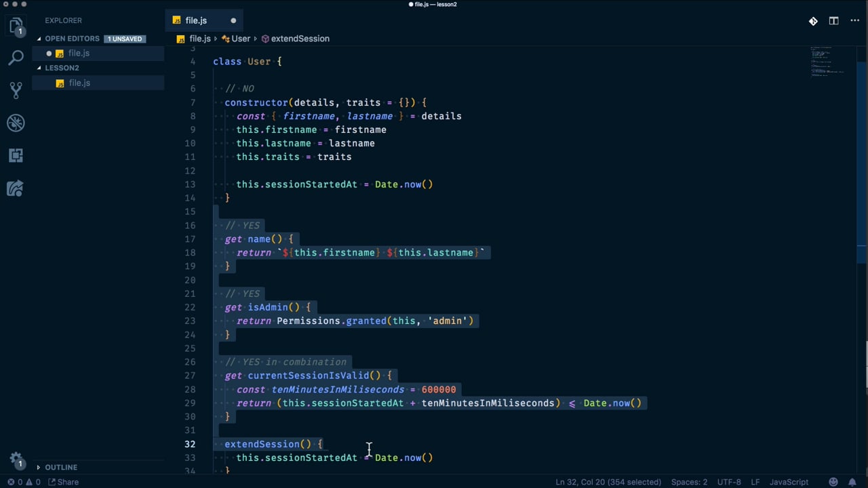Click 'this.traits' on line 11
This screenshot has height=488, width=868.
(x=268, y=157)
